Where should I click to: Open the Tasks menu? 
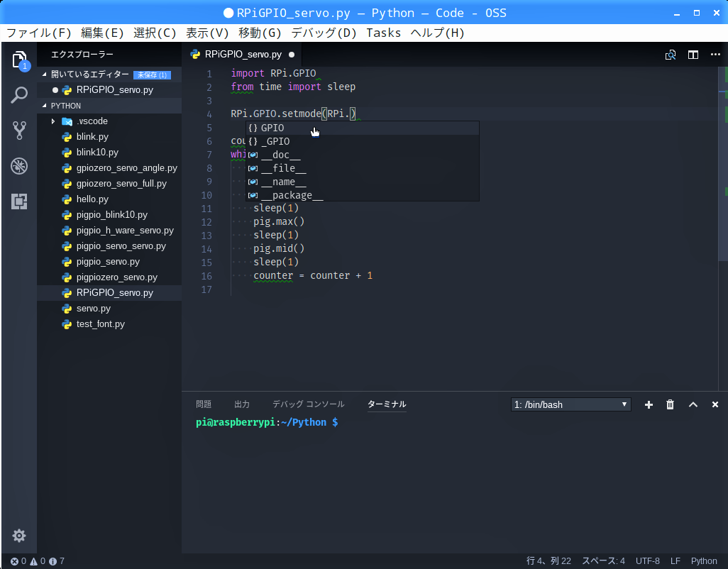383,33
